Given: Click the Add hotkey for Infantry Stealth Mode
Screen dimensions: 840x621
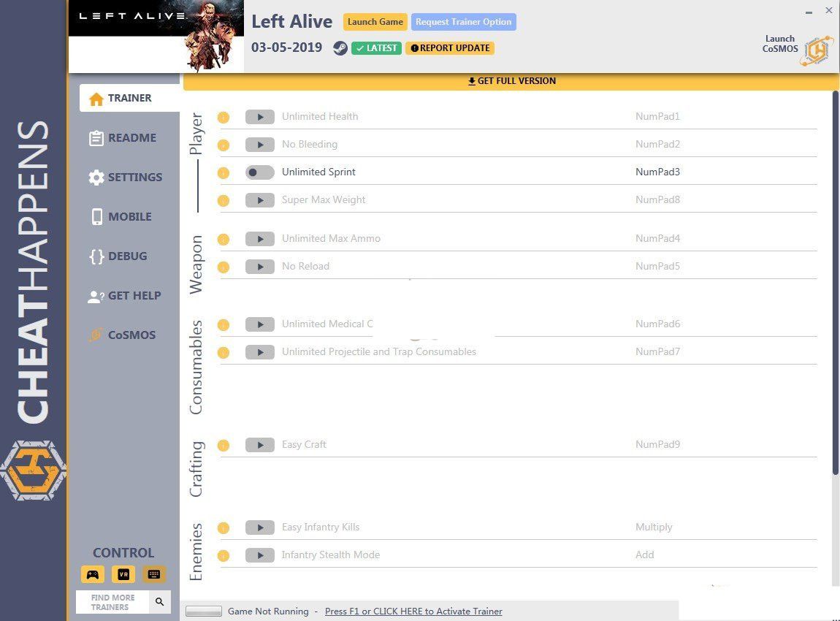Looking at the screenshot, I should 644,555.
